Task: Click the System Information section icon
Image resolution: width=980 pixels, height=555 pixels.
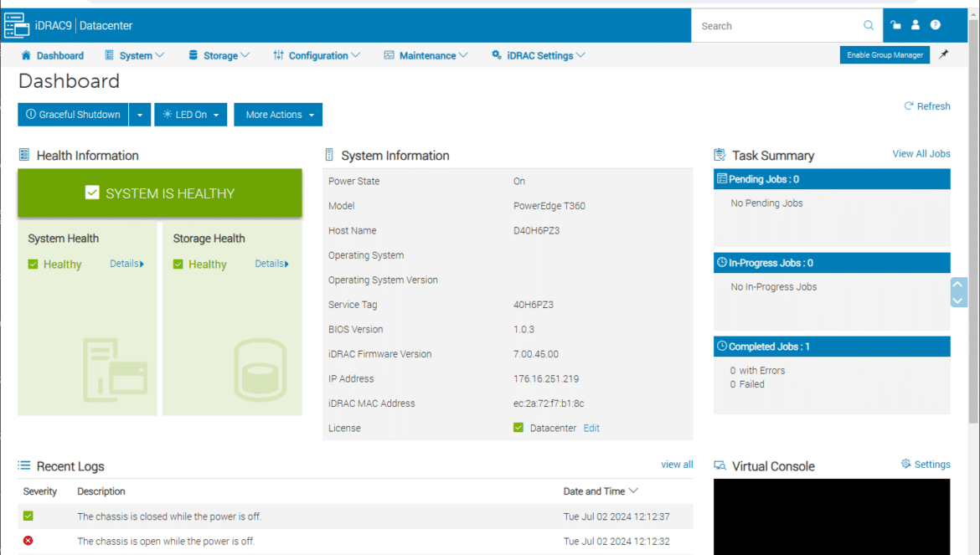Action: click(x=329, y=155)
